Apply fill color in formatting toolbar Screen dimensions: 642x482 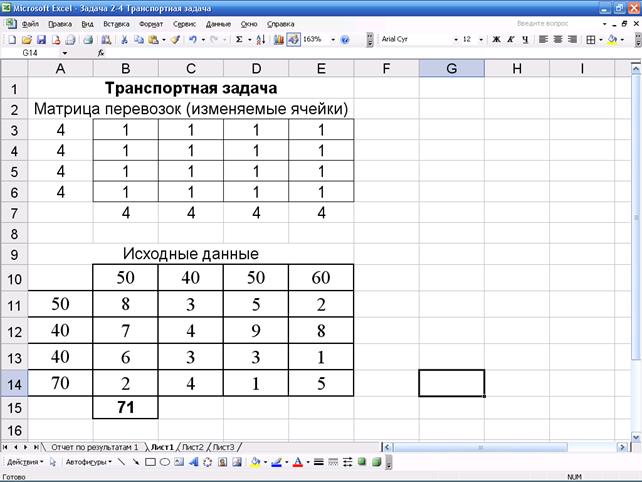pyautogui.click(x=612, y=39)
